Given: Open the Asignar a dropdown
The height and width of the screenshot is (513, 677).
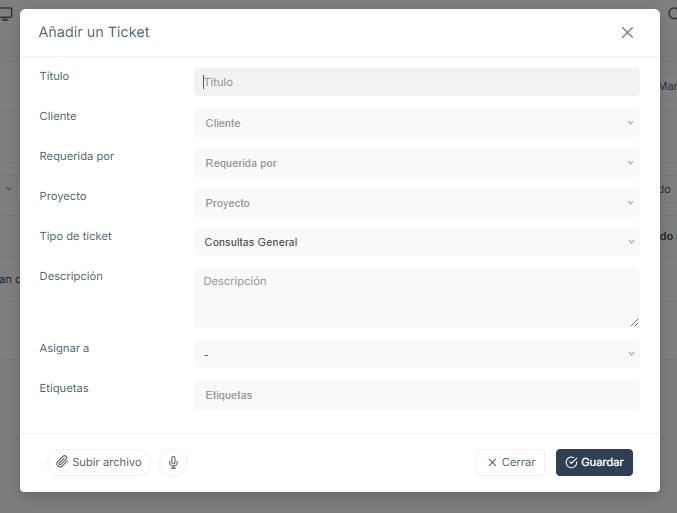Looking at the screenshot, I should (417, 354).
